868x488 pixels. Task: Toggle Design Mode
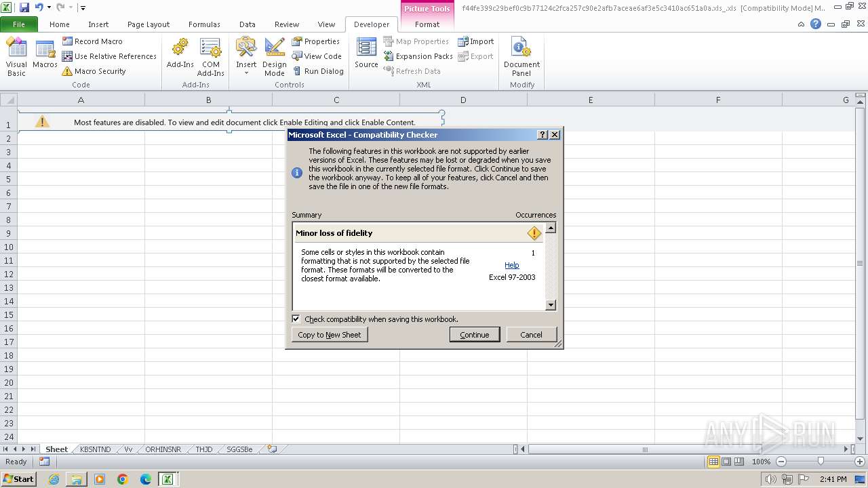tap(275, 57)
